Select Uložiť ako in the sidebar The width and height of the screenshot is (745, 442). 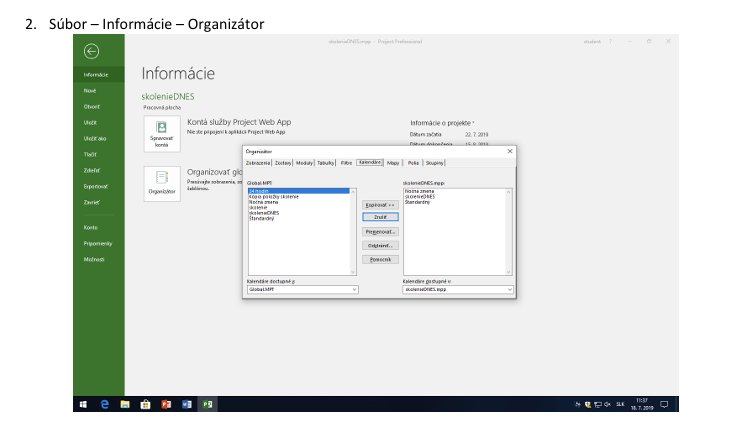[x=99, y=138]
